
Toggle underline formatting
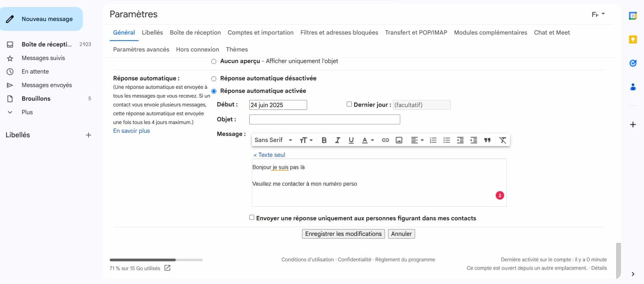(351, 140)
